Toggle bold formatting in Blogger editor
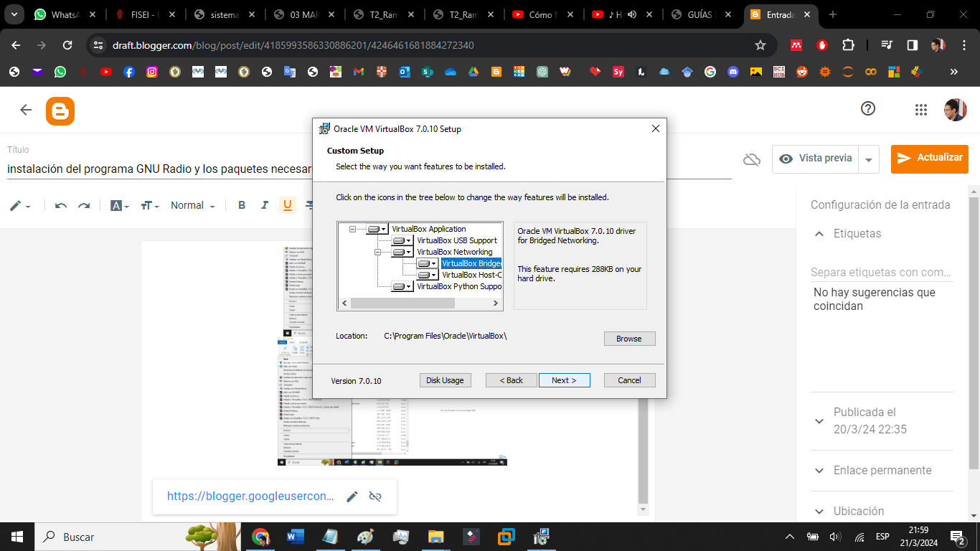 point(242,206)
